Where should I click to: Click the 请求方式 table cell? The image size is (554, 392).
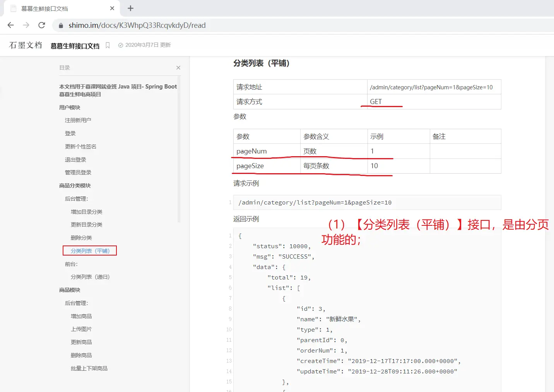300,102
